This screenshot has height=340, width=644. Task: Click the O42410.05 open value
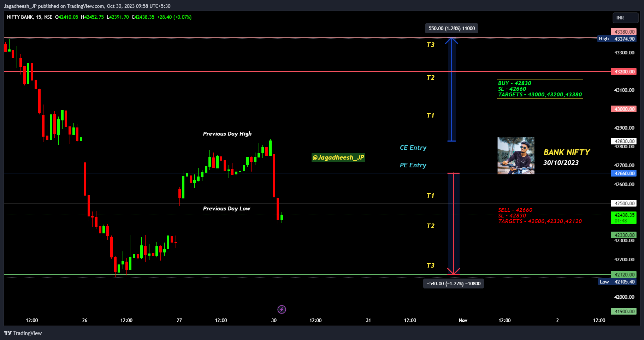[x=66, y=17]
